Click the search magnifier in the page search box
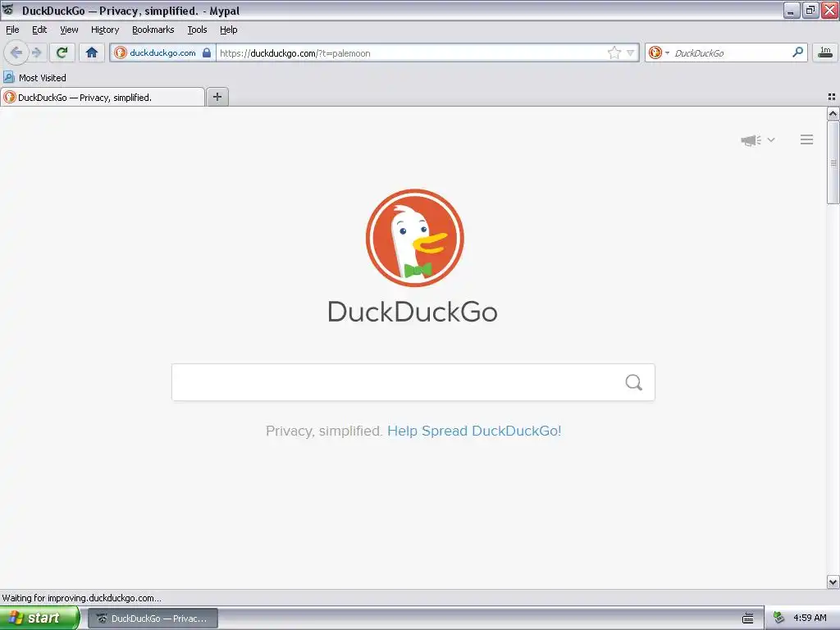This screenshot has width=840, height=630. point(634,382)
